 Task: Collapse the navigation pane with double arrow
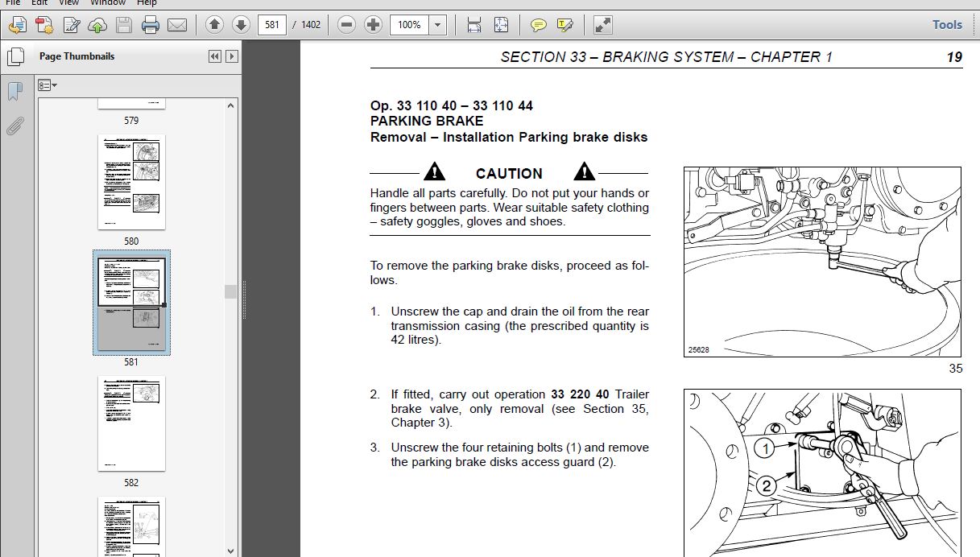[214, 56]
